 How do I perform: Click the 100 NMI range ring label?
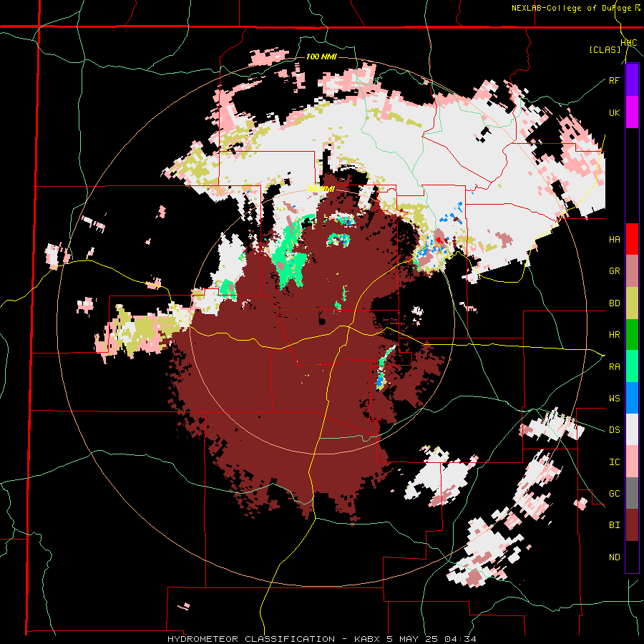pyautogui.click(x=321, y=57)
